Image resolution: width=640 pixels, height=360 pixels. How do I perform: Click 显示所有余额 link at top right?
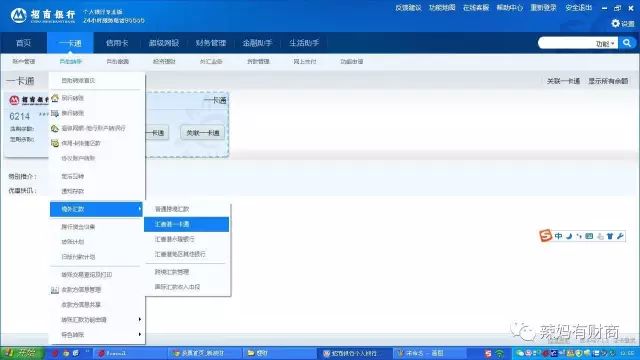pyautogui.click(x=608, y=81)
